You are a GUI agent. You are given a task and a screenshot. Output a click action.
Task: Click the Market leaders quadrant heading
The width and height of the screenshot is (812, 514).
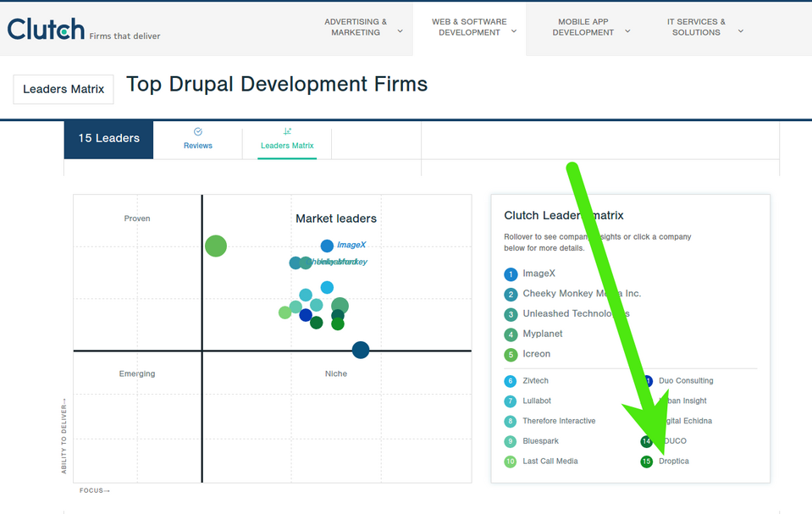coord(336,218)
